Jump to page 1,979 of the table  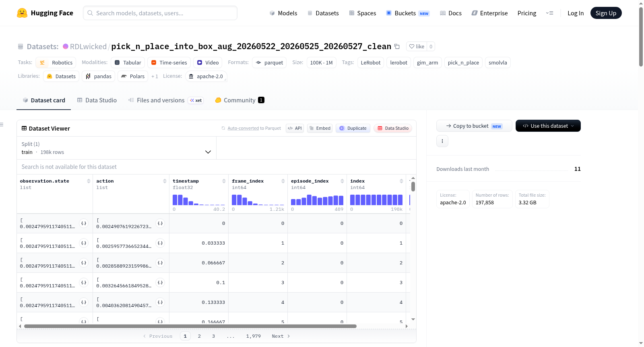tap(254, 336)
